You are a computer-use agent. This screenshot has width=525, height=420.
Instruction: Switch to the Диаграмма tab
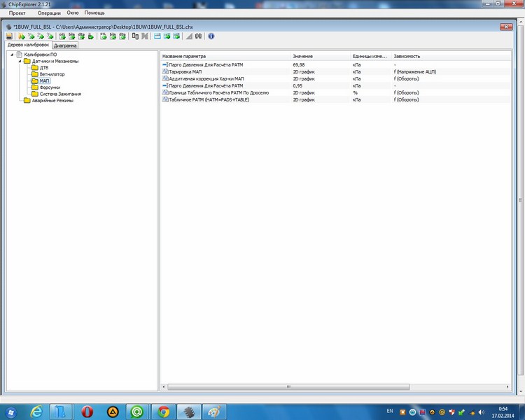coord(65,45)
